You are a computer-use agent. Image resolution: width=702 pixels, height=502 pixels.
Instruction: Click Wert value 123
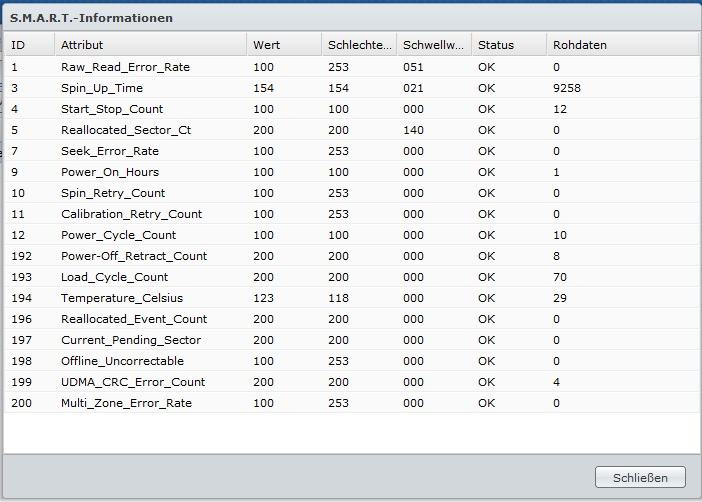[x=263, y=298]
